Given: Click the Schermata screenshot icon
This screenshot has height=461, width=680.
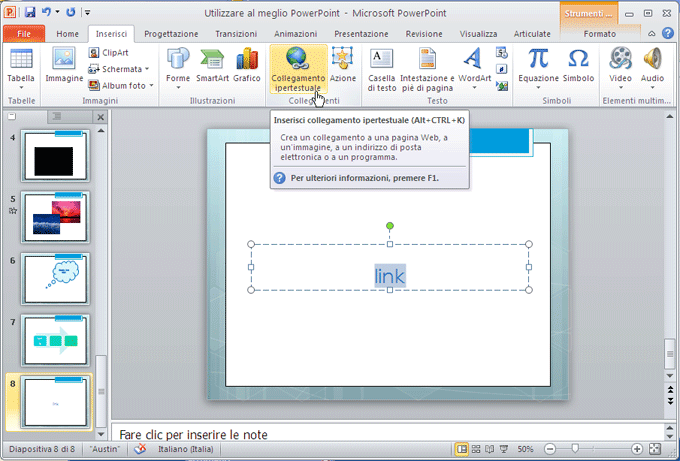Looking at the screenshot, I should tap(94, 69).
